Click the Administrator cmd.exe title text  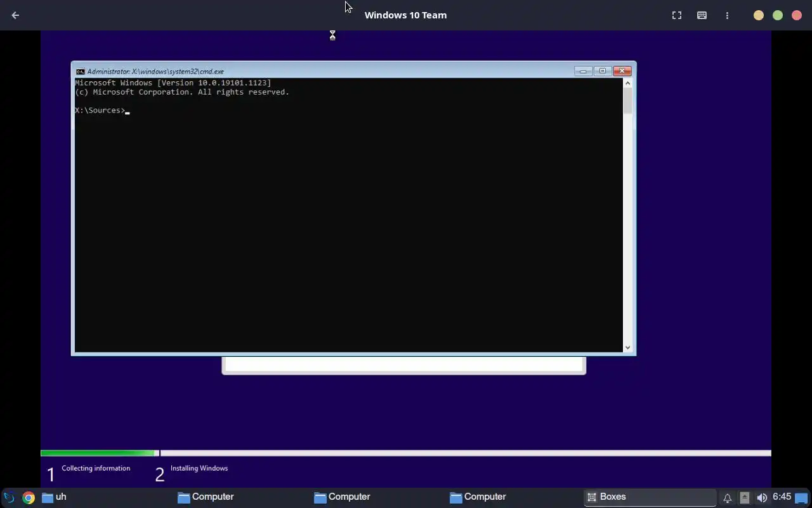[x=155, y=72]
